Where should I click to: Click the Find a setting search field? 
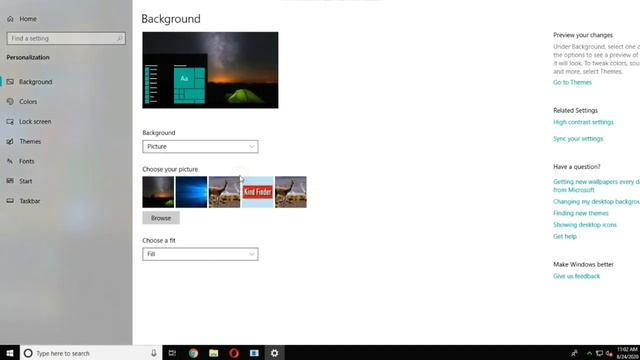pos(66,38)
